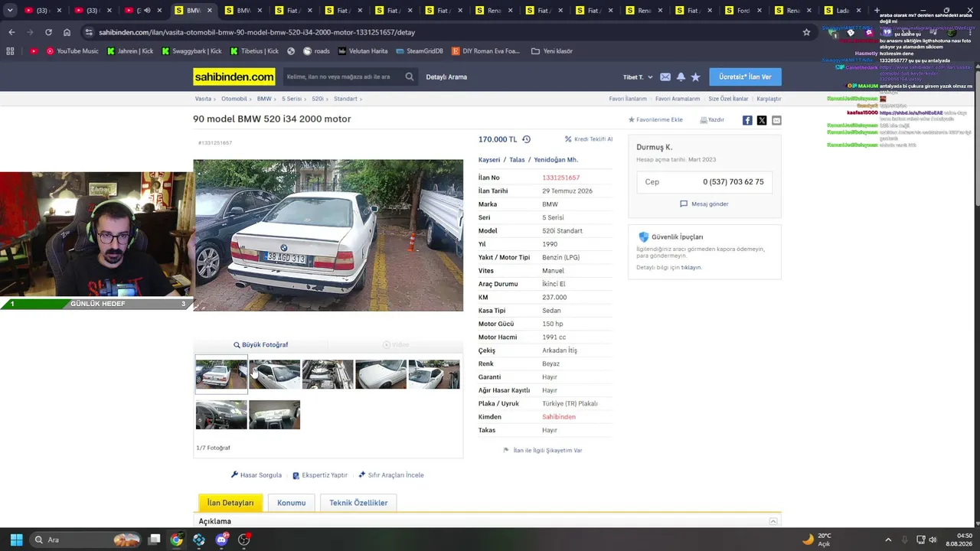Switch to the Büyük Fotoğraf tab

tap(260, 345)
